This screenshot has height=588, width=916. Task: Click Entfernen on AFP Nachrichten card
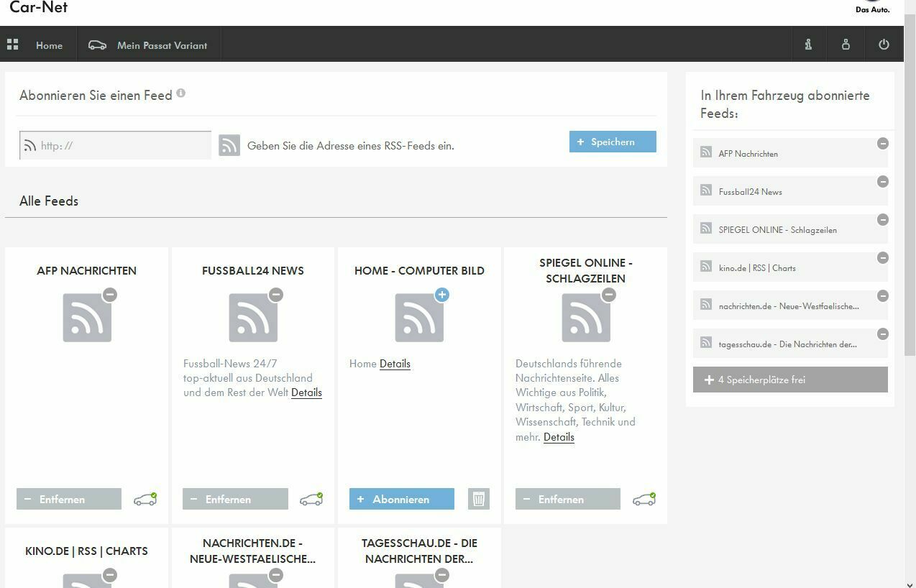[69, 499]
